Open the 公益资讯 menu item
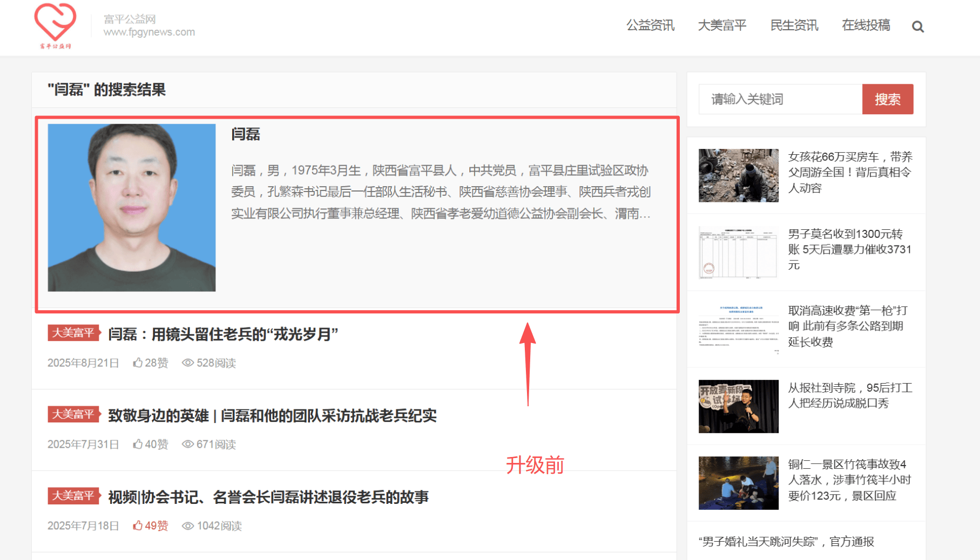This screenshot has height=560, width=980. [x=650, y=25]
